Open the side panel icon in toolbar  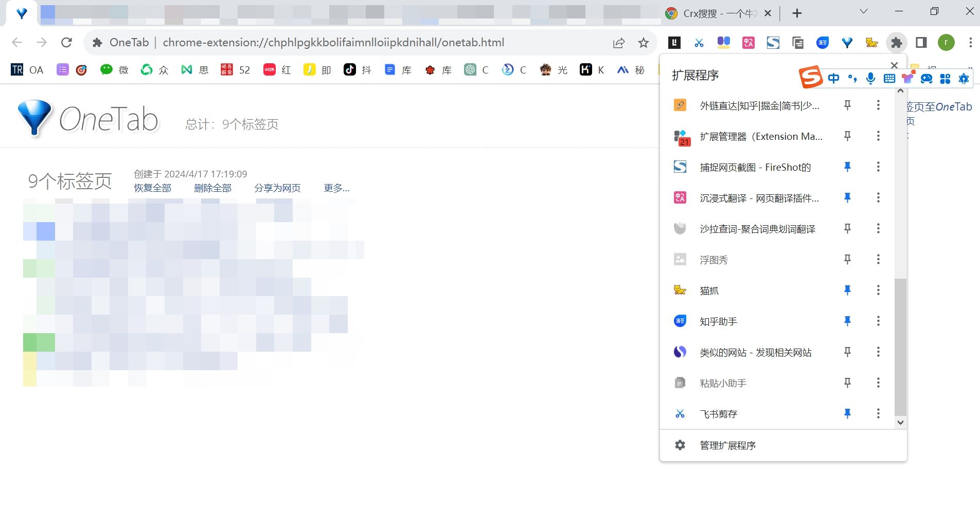(x=921, y=43)
